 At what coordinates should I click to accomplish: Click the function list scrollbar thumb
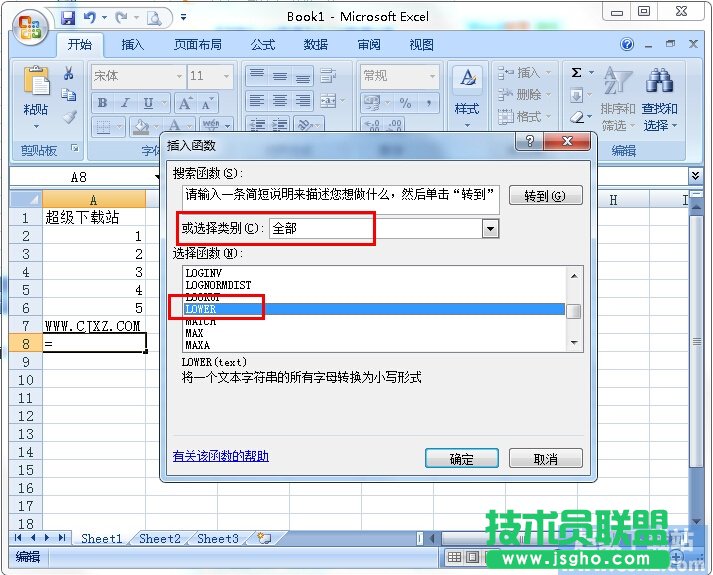click(x=574, y=311)
